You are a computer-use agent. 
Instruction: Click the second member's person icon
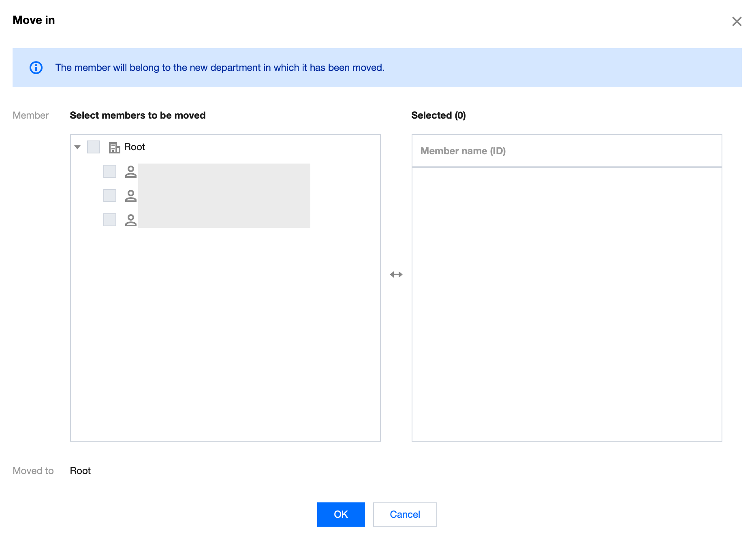tap(130, 196)
